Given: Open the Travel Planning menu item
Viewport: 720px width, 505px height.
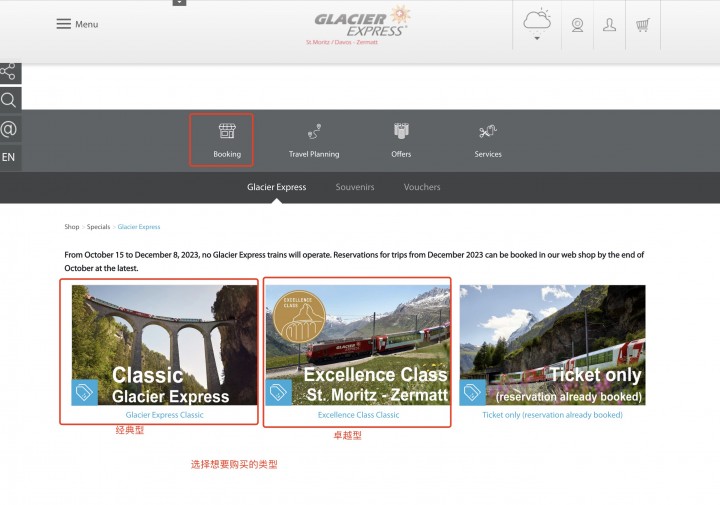Looking at the screenshot, I should coord(314,140).
